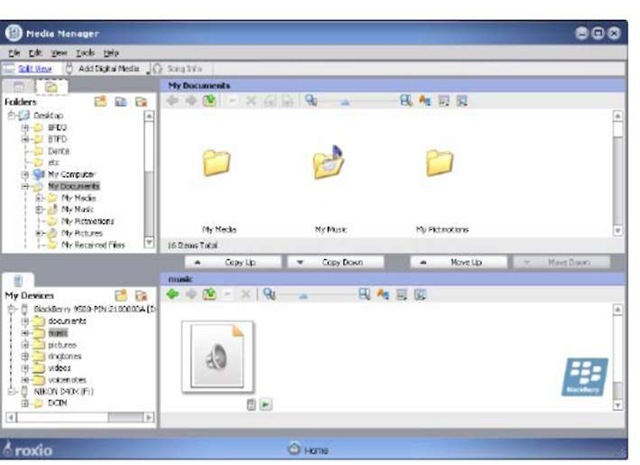This screenshot has width=640, height=465.
Task: Expand the voicenotes folder node
Action: pos(25,380)
